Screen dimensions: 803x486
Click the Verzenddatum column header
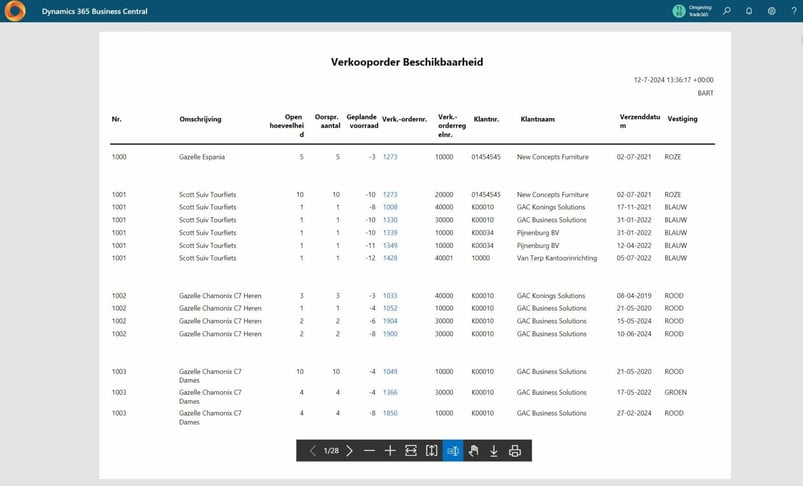pyautogui.click(x=640, y=121)
